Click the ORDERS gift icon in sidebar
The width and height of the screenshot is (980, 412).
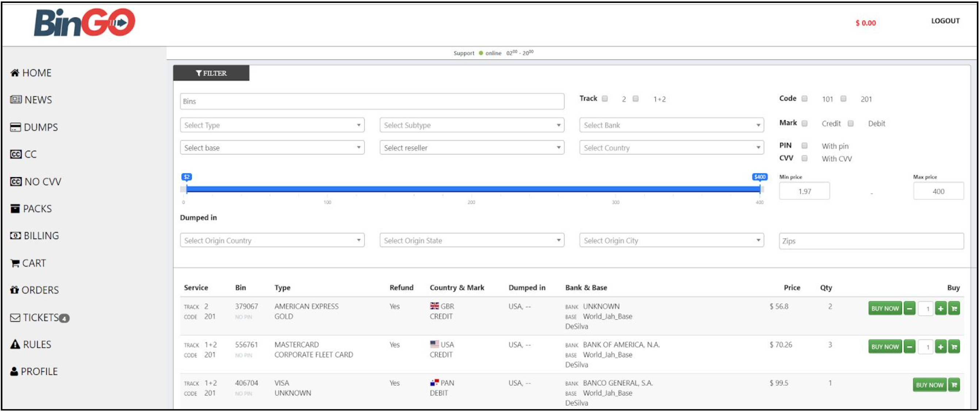pyautogui.click(x=15, y=290)
